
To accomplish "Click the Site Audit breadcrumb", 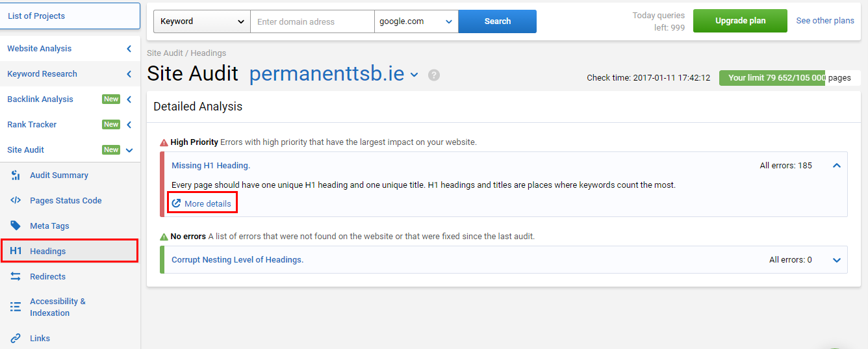I will [x=165, y=53].
